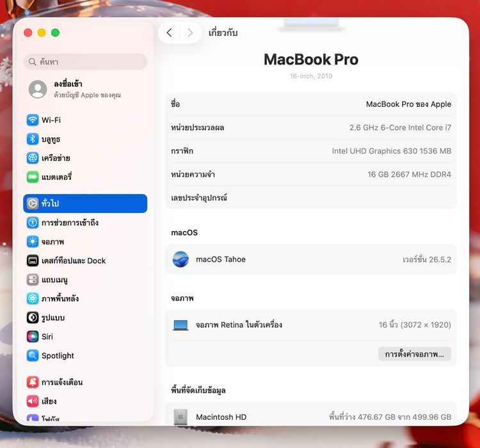The width and height of the screenshot is (480, 448).
Task: Open the Spotlight magnifier icon
Action: point(33,356)
